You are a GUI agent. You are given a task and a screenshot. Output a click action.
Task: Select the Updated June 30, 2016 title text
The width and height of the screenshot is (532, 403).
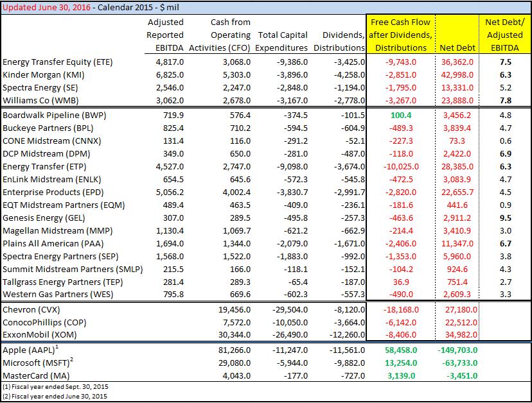[x=49, y=6]
